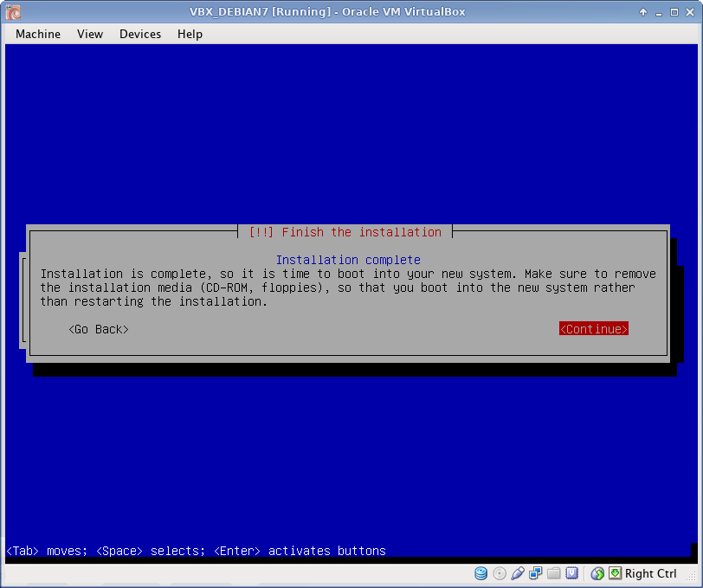Image resolution: width=703 pixels, height=588 pixels.
Task: Close the VirtualBox window
Action: (x=690, y=12)
